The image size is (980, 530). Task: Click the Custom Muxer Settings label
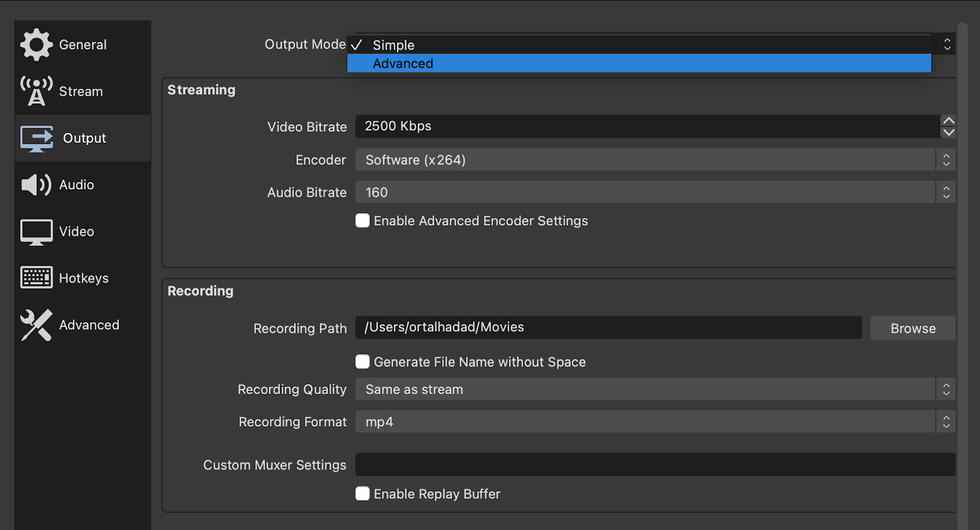pos(275,465)
